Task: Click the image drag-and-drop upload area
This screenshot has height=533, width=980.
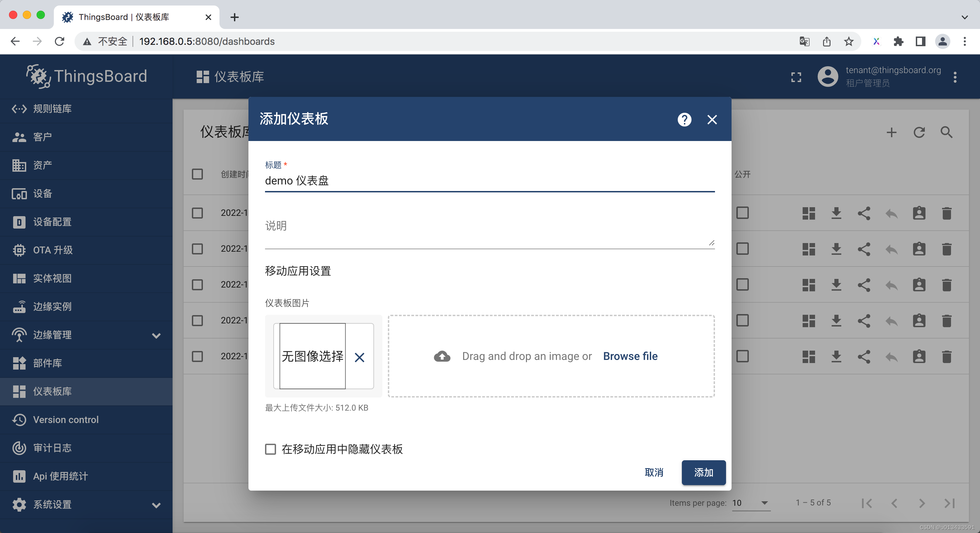Action: click(551, 356)
